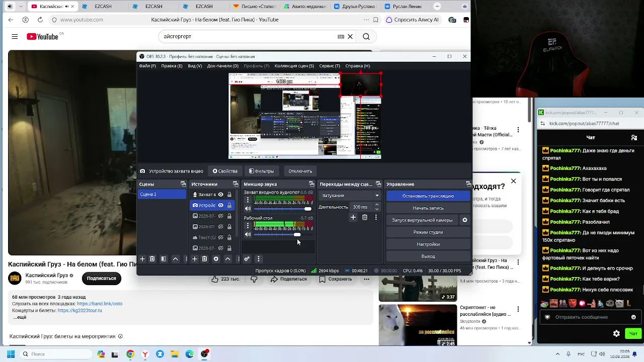The image size is (644, 362).
Task: Mute the 'Захват входного аудиопотока' channel
Action: [x=248, y=209]
